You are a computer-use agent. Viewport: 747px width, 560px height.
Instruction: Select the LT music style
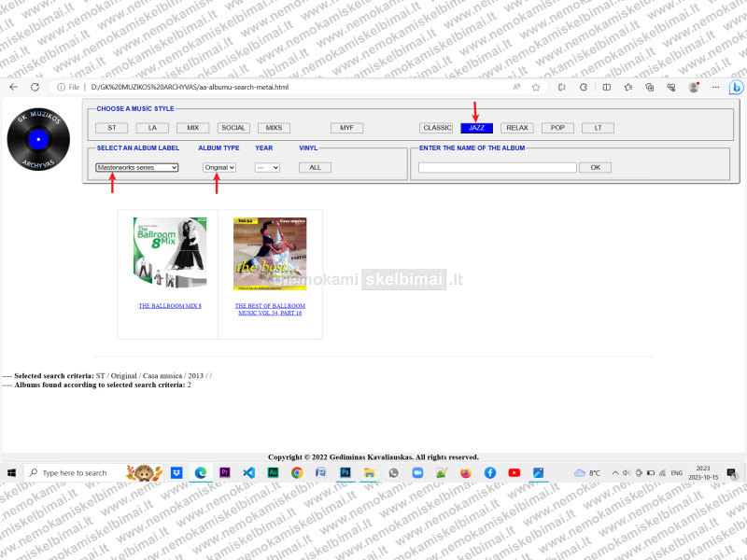click(598, 128)
